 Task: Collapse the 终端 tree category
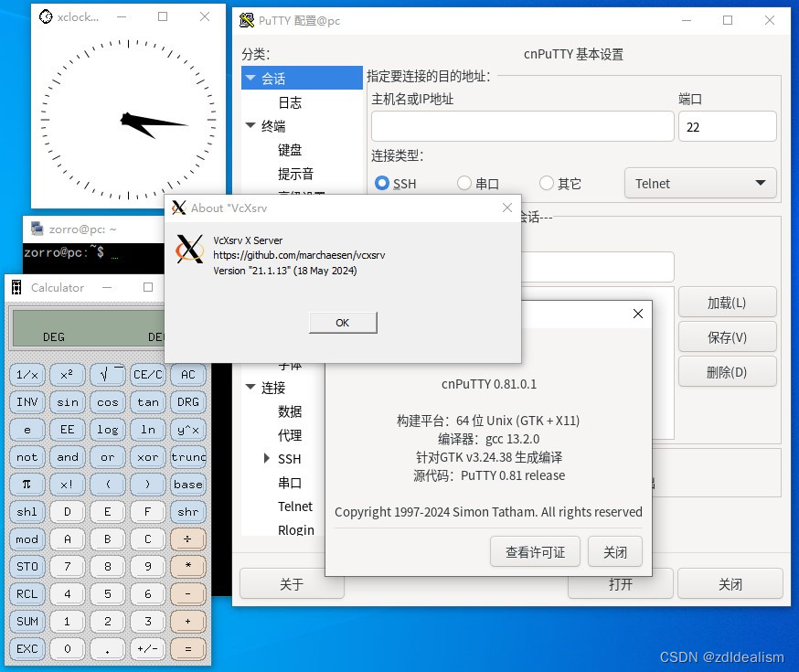(250, 125)
